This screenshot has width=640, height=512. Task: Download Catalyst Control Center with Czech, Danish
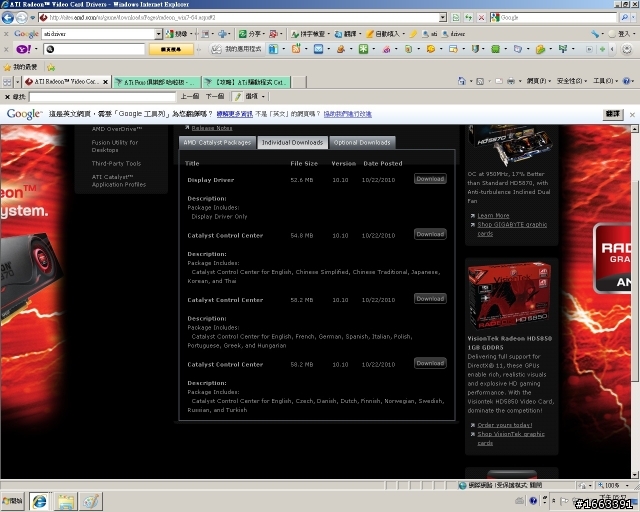(x=430, y=363)
